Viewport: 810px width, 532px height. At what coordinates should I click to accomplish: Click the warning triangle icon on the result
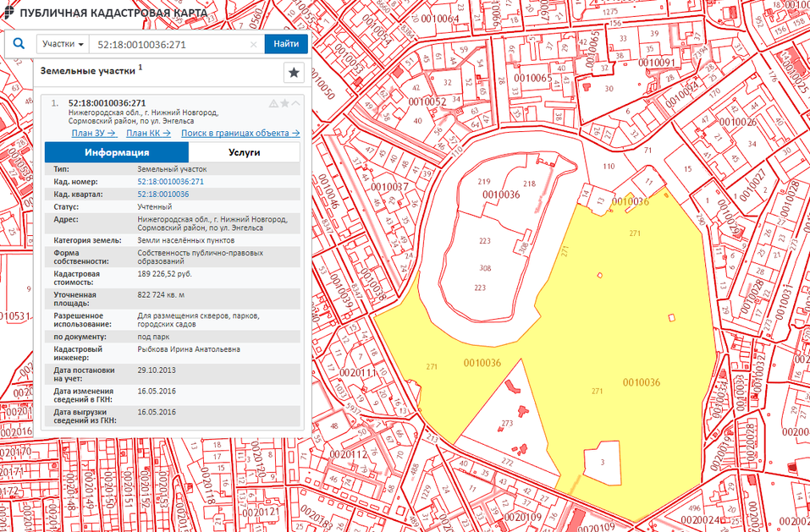click(273, 103)
